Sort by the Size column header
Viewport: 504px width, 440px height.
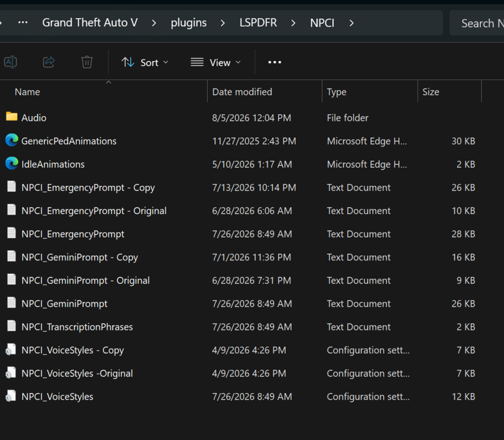[x=431, y=92]
